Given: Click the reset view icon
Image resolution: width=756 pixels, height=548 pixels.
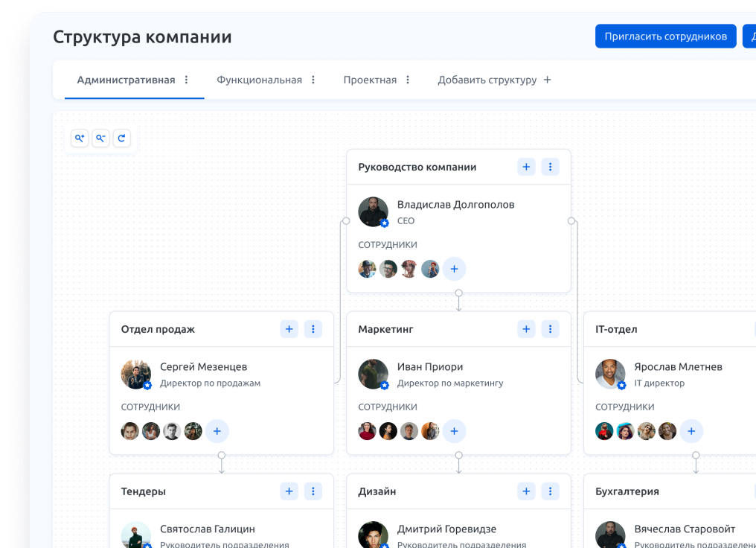Looking at the screenshot, I should tap(121, 138).
